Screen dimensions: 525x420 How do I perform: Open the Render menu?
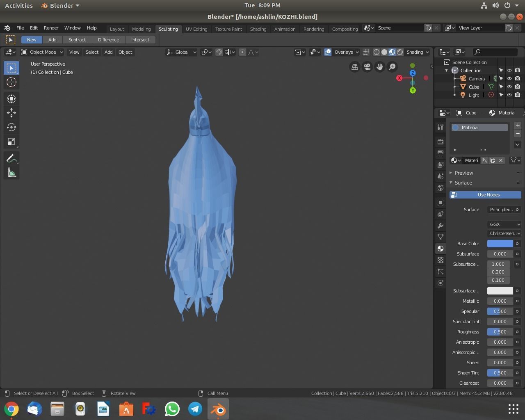point(51,28)
